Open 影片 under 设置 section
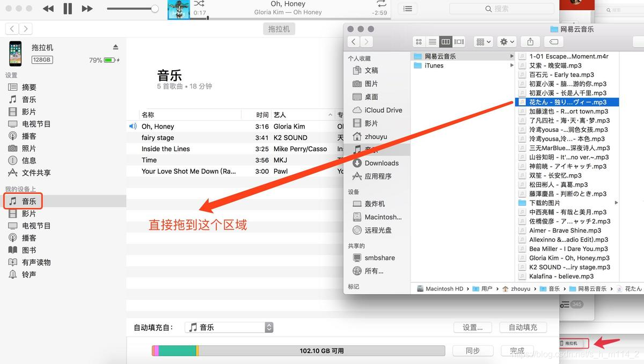 tap(29, 112)
